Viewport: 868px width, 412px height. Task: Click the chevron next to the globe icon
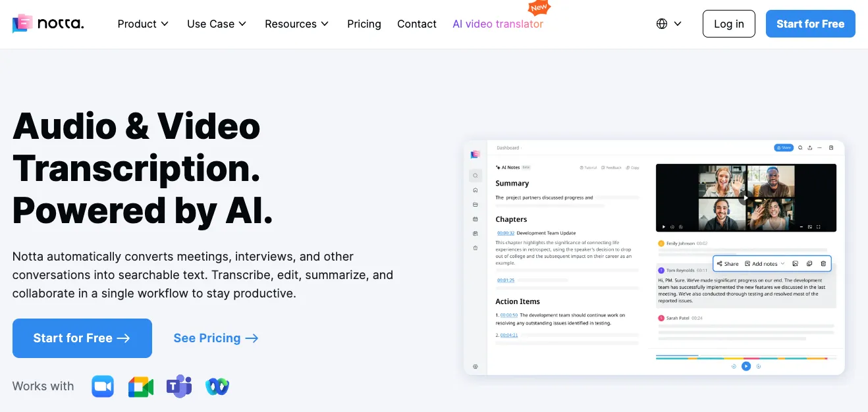coord(678,24)
